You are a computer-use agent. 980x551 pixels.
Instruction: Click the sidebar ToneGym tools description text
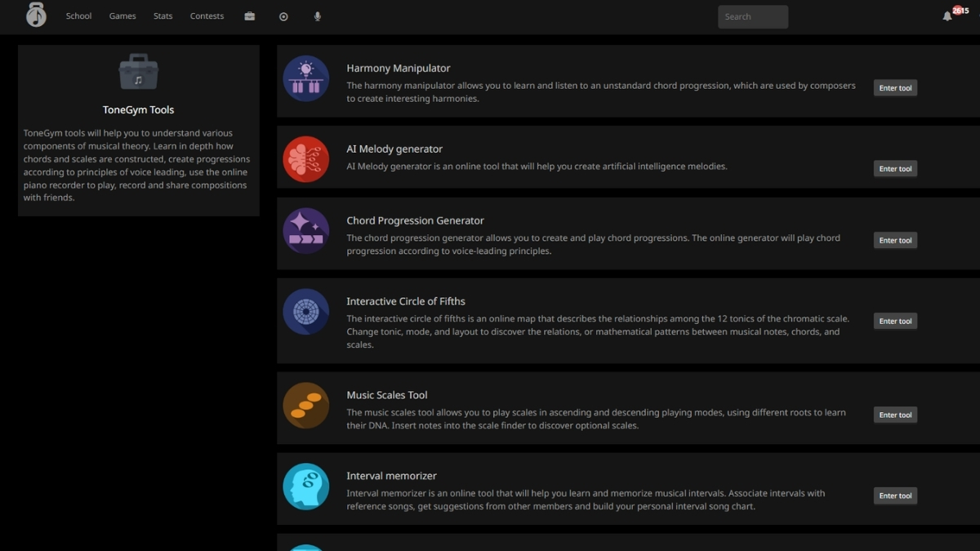coord(137,166)
